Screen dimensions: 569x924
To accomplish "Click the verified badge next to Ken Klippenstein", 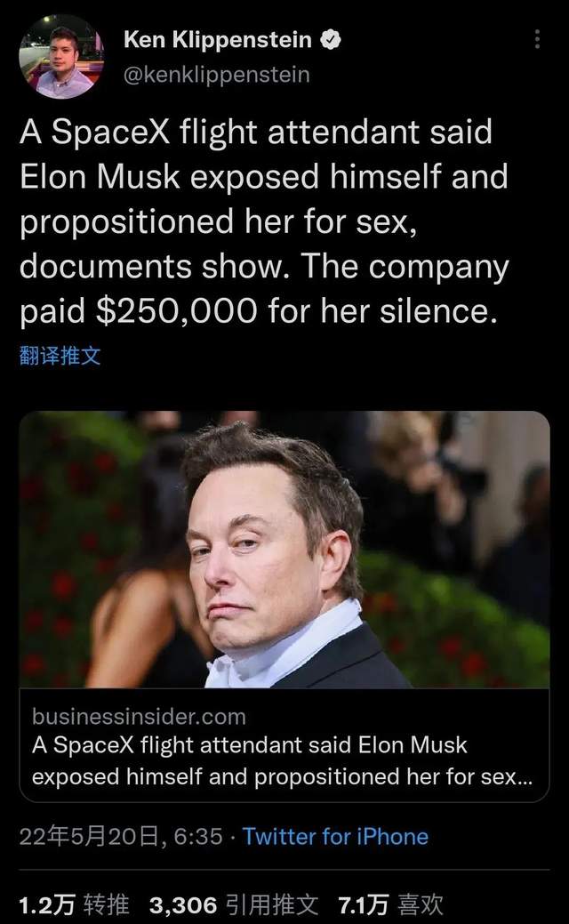I will (x=331, y=40).
